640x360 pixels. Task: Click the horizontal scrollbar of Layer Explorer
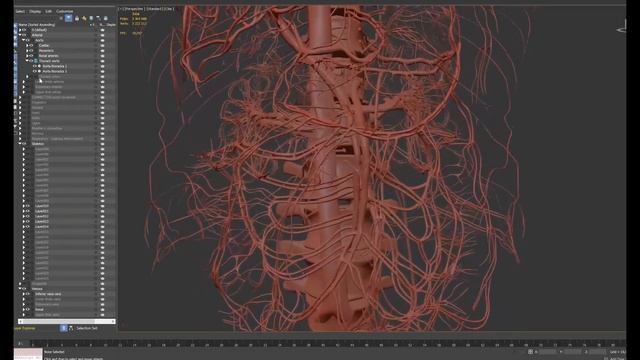[x=67, y=322]
